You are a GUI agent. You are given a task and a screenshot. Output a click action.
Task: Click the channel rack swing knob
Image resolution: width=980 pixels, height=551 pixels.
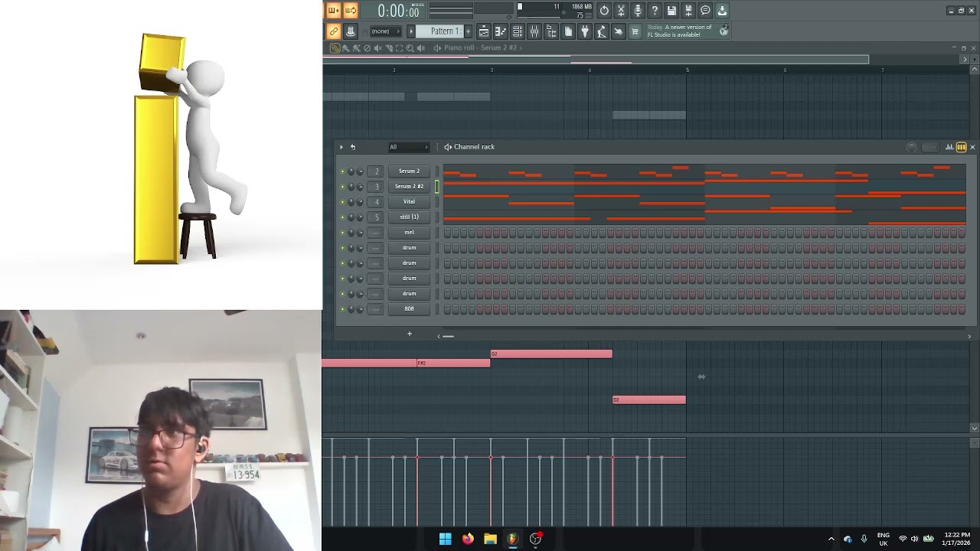911,147
